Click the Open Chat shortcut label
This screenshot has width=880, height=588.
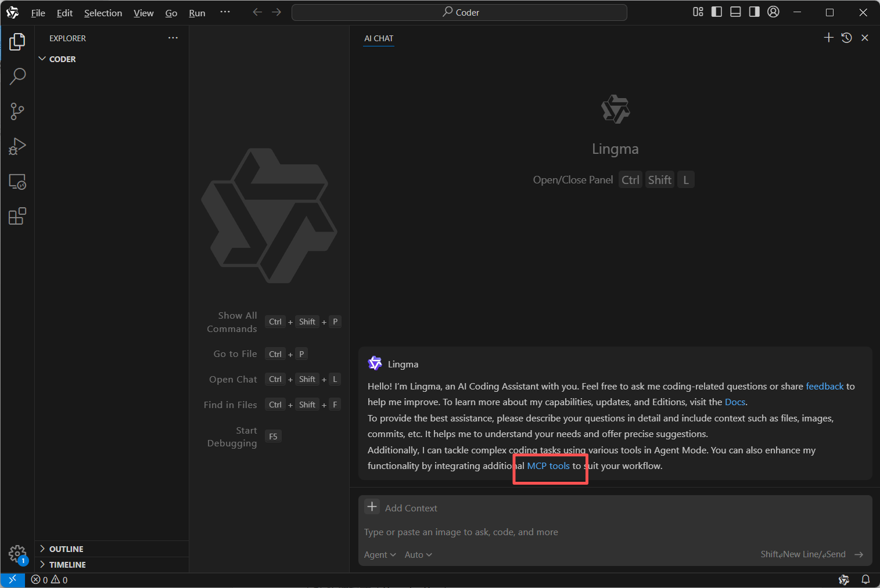(233, 380)
